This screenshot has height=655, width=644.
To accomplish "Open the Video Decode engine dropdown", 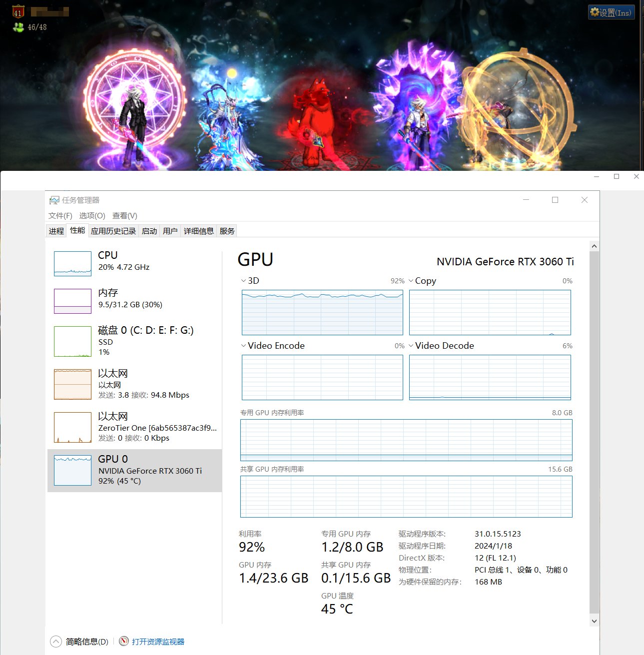I will pos(411,346).
